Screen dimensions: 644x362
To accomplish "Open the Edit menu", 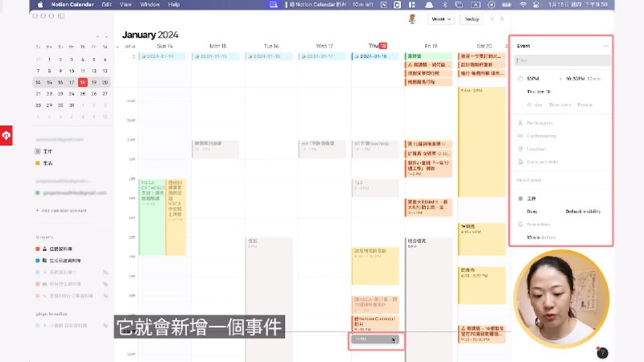I will point(107,5).
